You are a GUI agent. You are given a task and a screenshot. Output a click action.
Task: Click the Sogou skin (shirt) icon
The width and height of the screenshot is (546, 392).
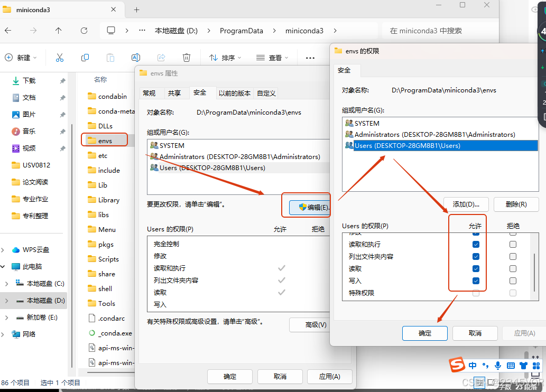click(x=523, y=365)
